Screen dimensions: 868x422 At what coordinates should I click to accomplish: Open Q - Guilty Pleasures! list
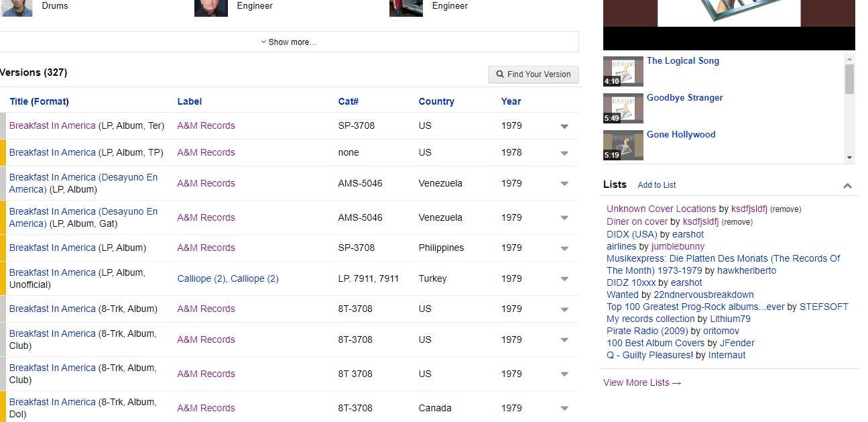click(649, 355)
